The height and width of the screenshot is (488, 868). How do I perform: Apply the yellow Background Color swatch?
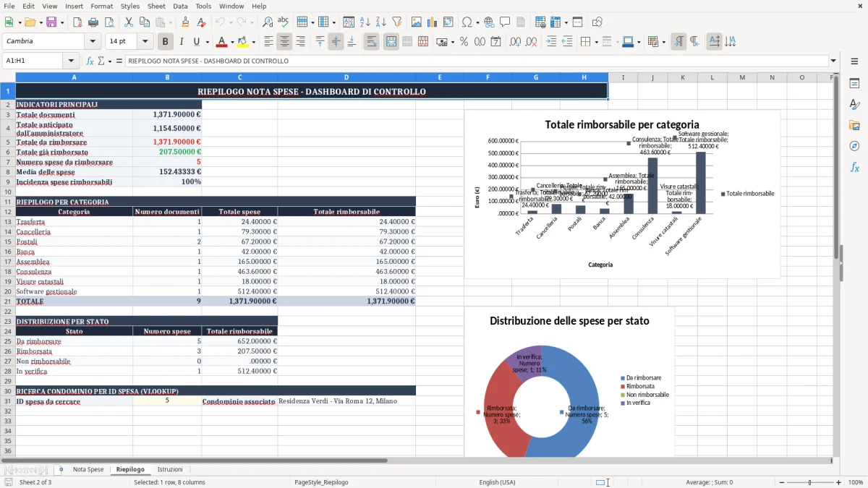point(243,42)
